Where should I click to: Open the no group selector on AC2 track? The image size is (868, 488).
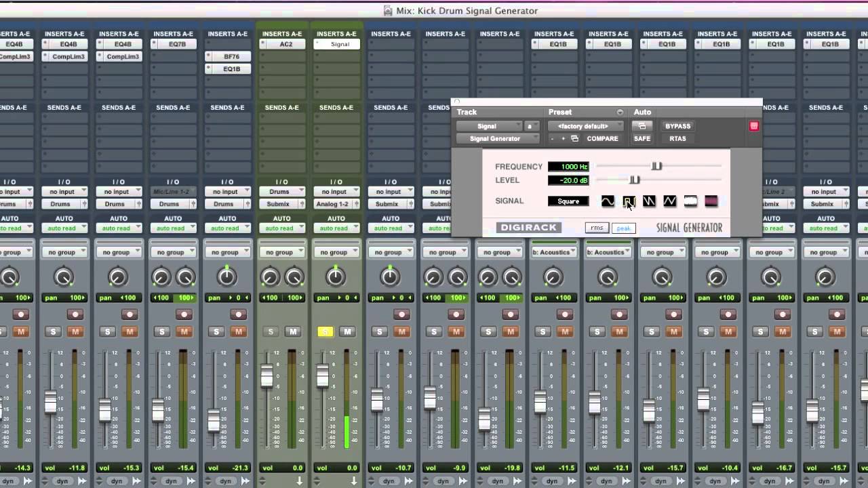coord(282,252)
